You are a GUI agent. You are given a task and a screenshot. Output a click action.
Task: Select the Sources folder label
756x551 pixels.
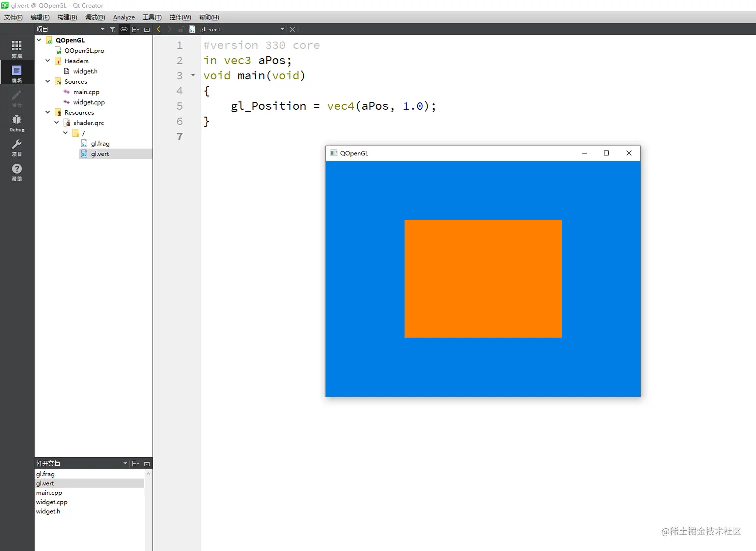[76, 81]
